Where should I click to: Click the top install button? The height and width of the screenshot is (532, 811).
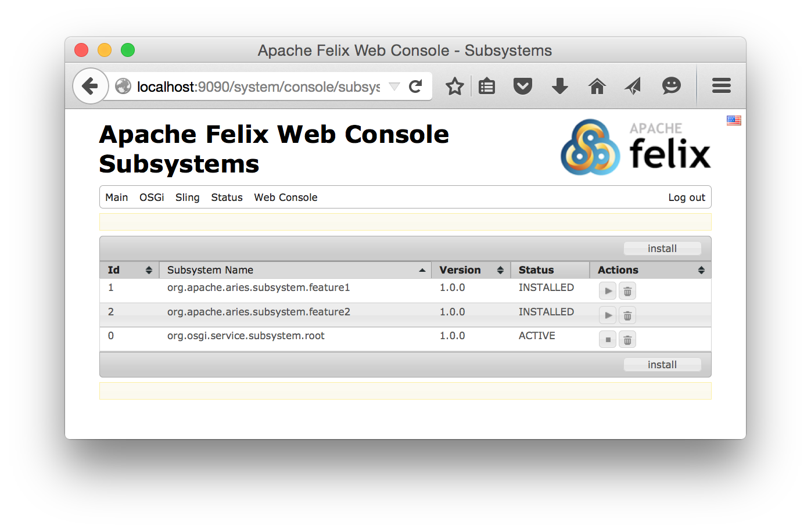point(662,249)
